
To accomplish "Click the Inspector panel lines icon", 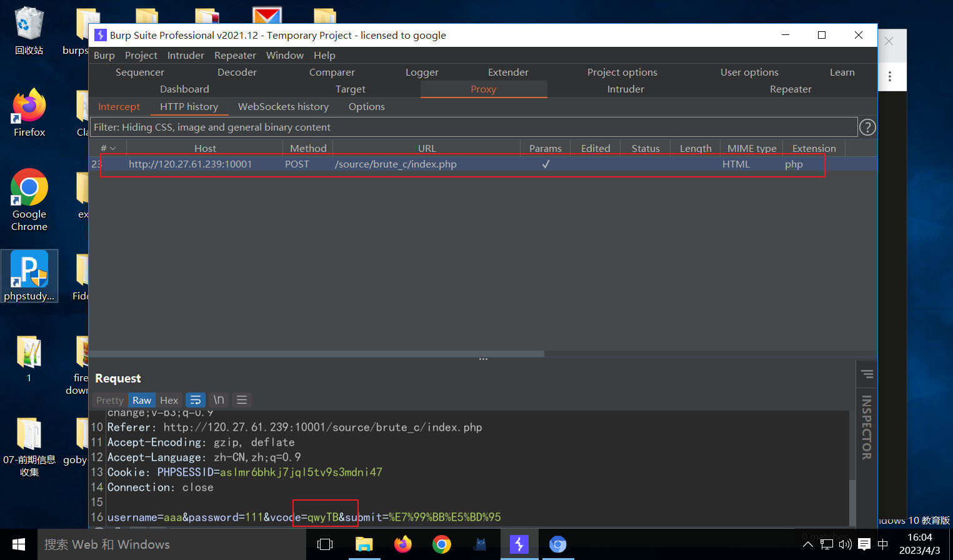I will tap(867, 374).
